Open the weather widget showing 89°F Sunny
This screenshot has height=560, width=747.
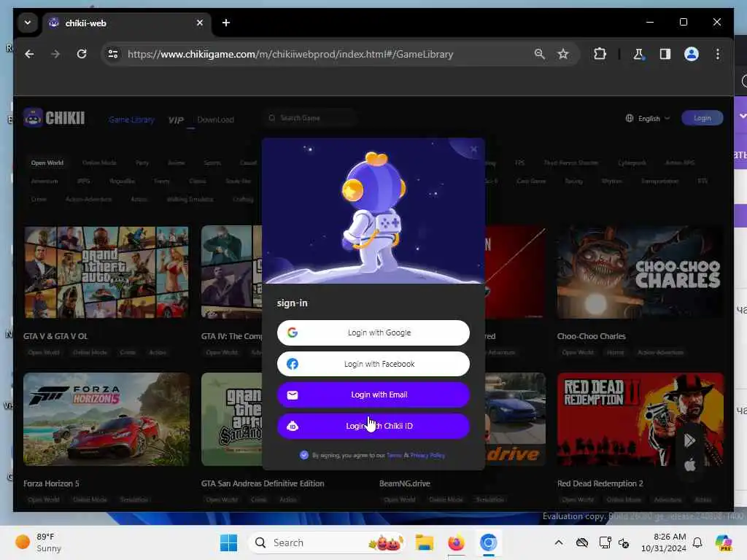[x=39, y=542]
